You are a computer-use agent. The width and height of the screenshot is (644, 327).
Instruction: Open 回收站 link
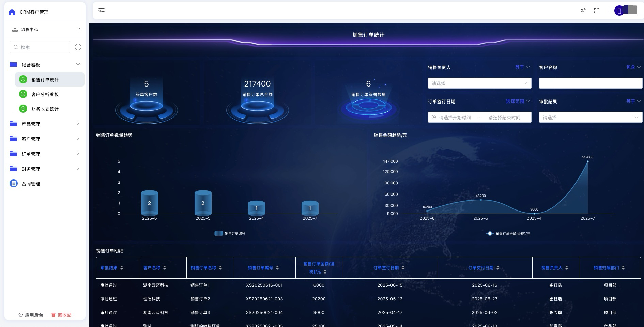tap(61, 315)
